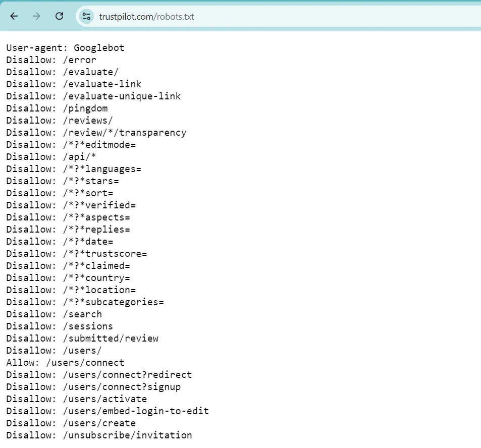Go back using the browser back arrow
The image size is (481, 448).
coord(14,16)
